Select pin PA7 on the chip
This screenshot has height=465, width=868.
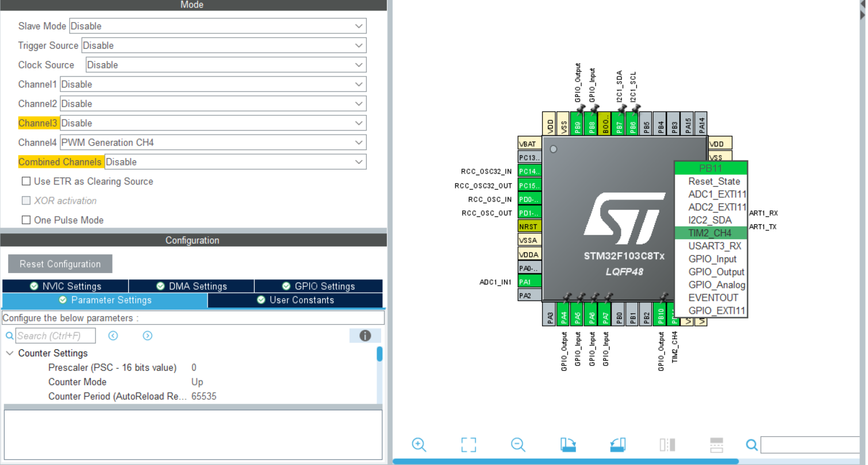605,315
